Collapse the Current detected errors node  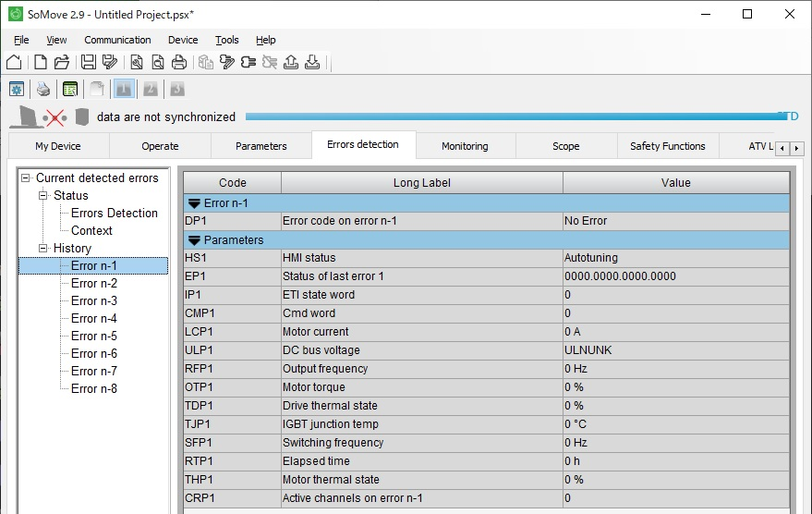(x=25, y=177)
